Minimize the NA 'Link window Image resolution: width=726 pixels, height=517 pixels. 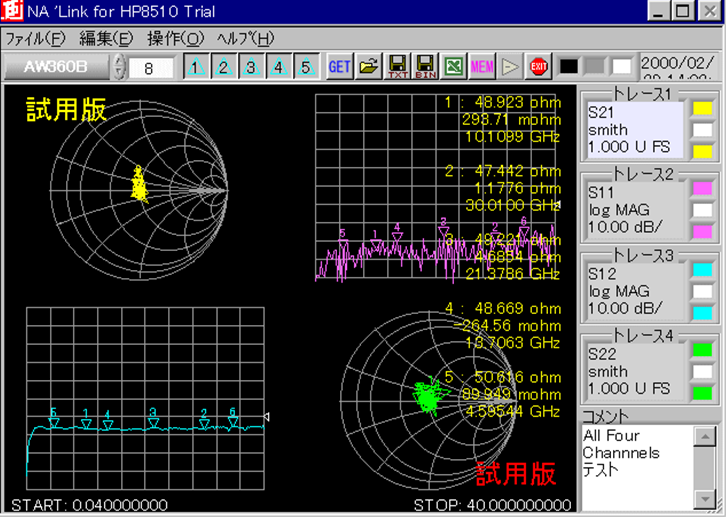tap(658, 10)
